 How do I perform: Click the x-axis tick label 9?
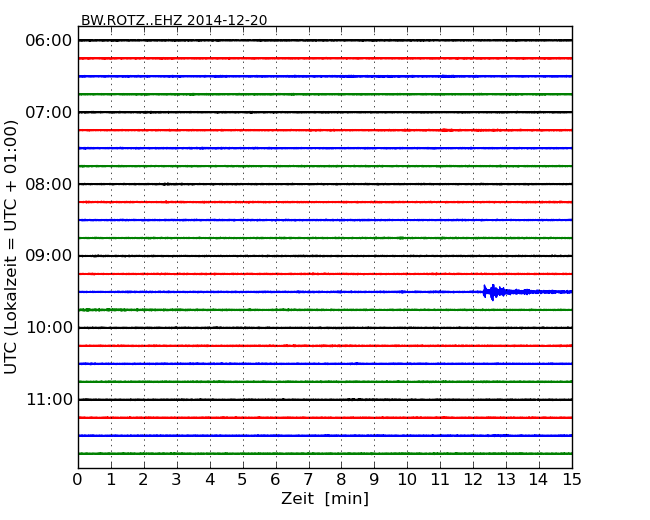coord(374,479)
